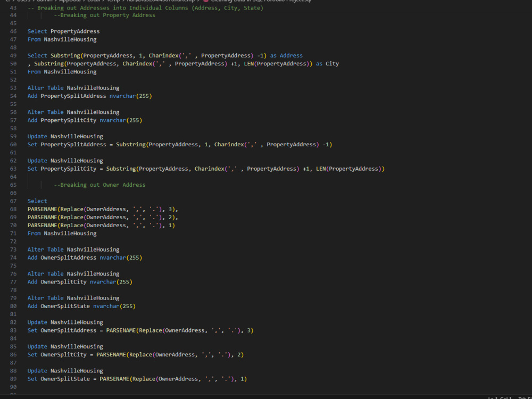Screen dimensions: 532x399
Task: Click line number 62 in the gutter
Action: [13, 161]
